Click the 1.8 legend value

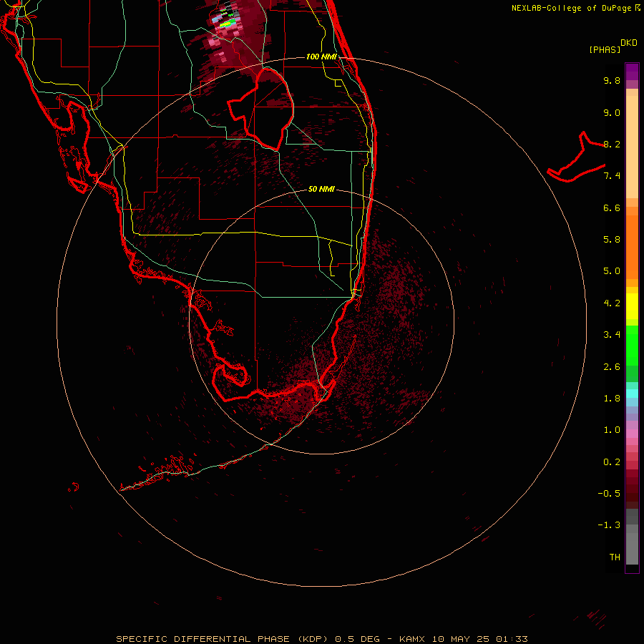coord(612,399)
